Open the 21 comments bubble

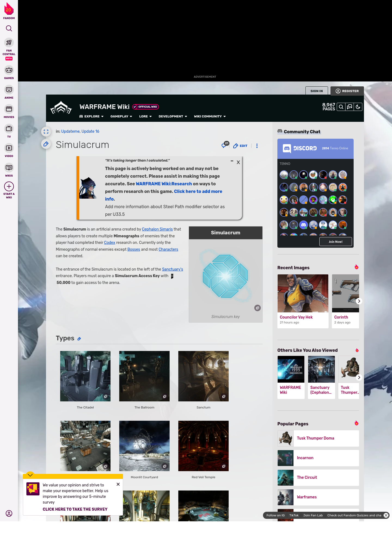(225, 145)
